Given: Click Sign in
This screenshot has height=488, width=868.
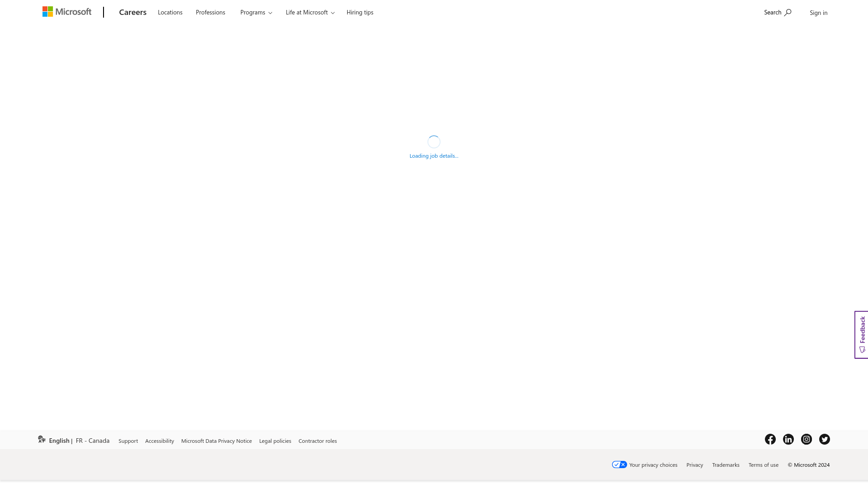Looking at the screenshot, I should click(818, 13).
